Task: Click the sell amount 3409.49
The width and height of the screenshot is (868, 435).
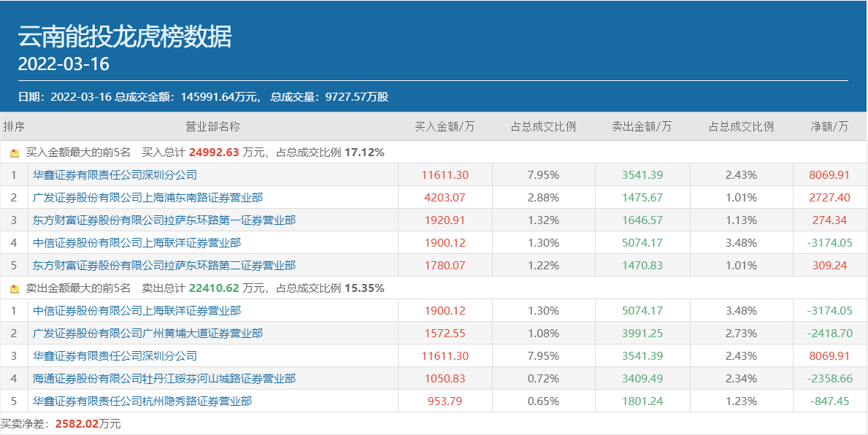Action: (x=642, y=379)
